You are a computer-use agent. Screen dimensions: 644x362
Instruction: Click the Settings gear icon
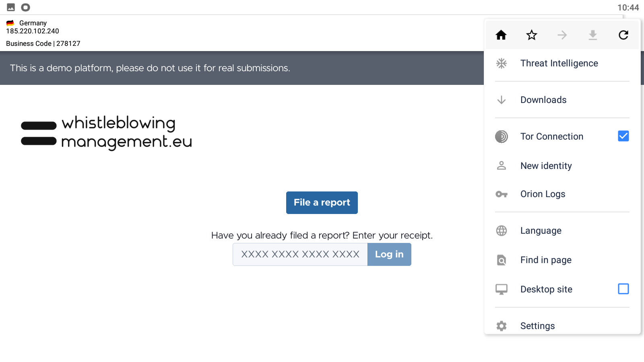click(502, 326)
